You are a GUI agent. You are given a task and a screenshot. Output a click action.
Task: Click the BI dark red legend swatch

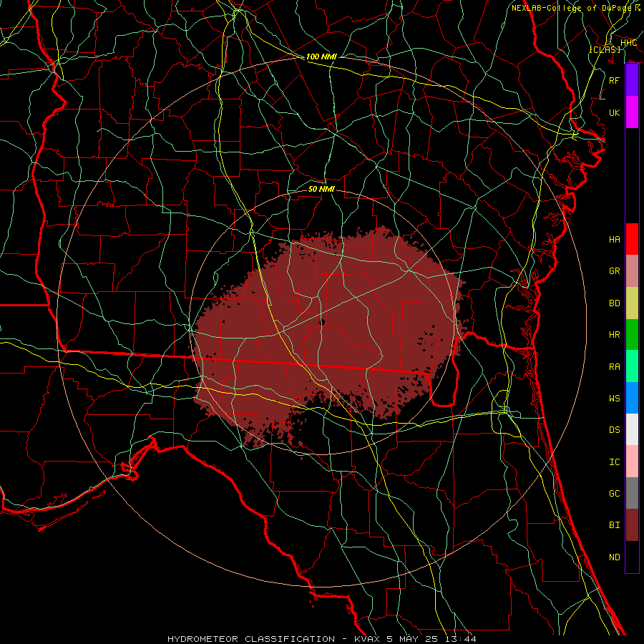632,525
